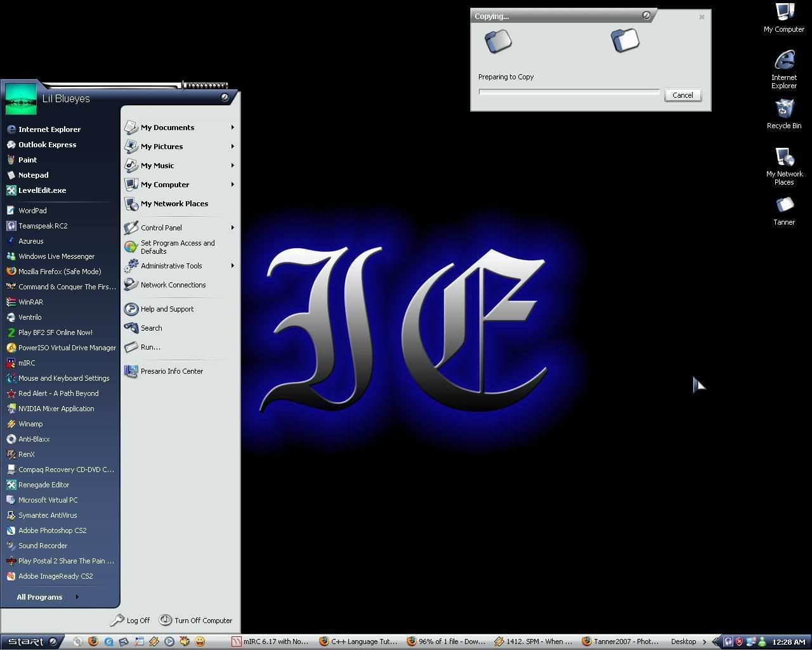This screenshot has width=812, height=651.
Task: Open Presario Info Center
Action: pos(164,371)
